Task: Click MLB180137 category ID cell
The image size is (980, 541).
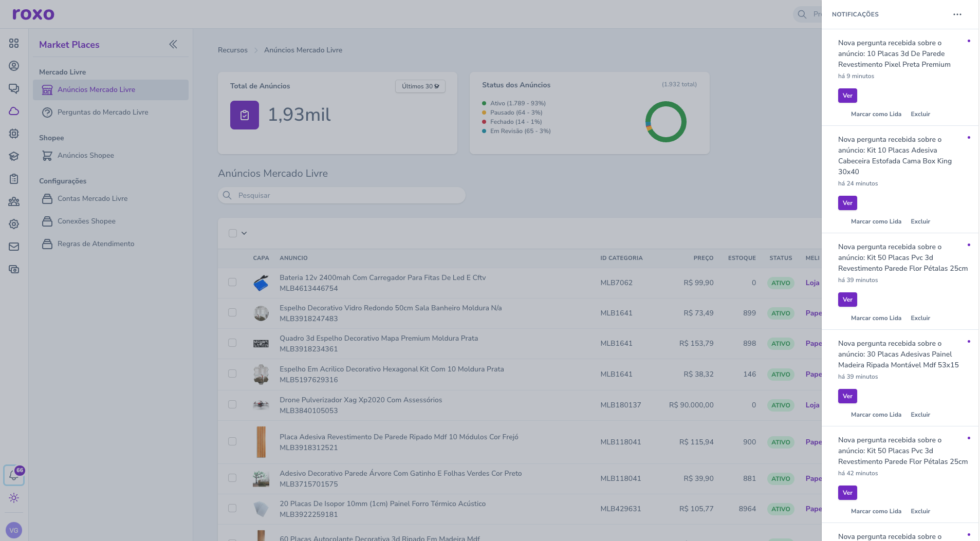Action: coord(620,405)
